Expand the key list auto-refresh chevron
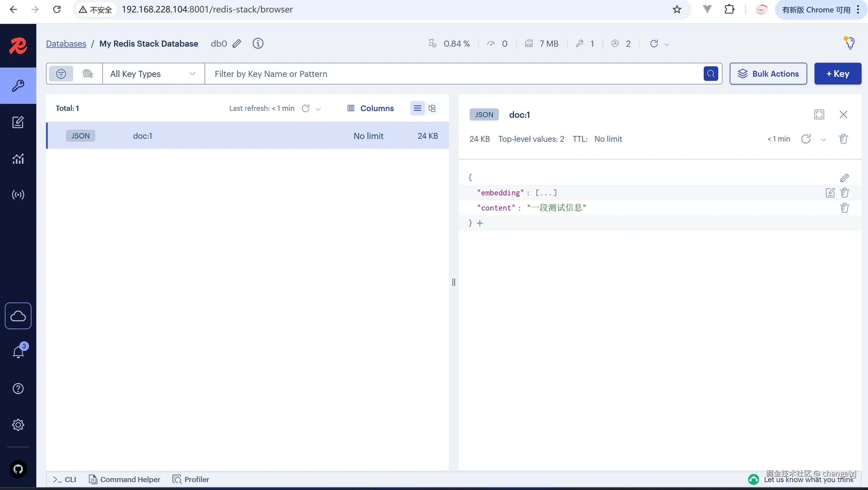The height and width of the screenshot is (490, 868). (318, 109)
